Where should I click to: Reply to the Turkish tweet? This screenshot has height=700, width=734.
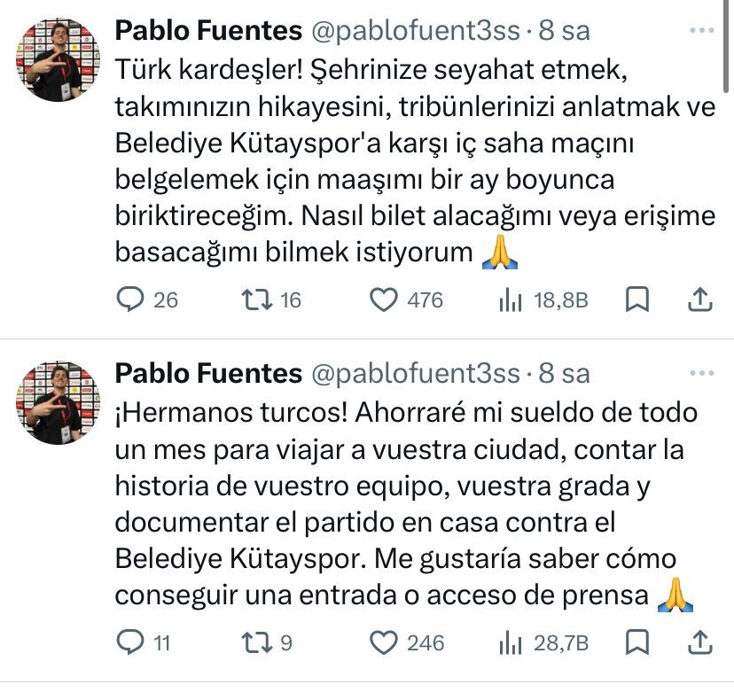(130, 300)
